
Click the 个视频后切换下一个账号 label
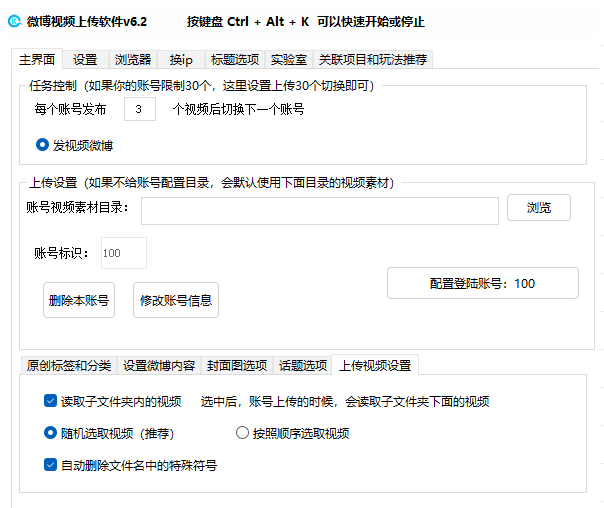238,109
